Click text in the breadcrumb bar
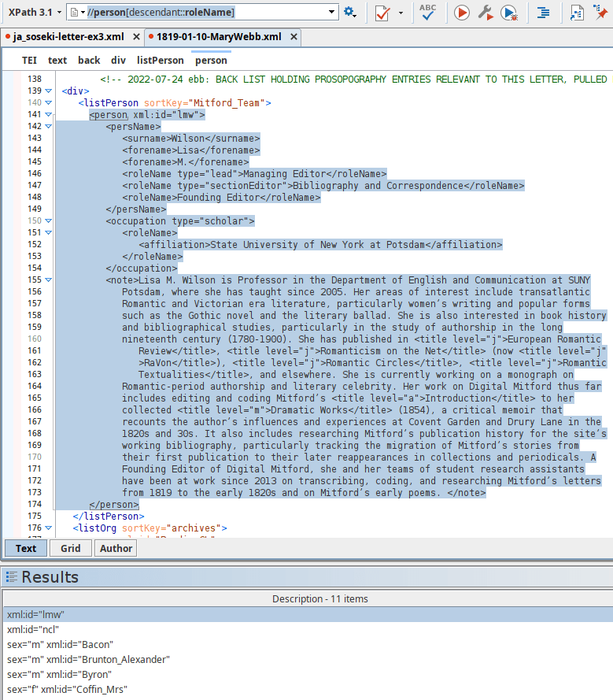The width and height of the screenshot is (613, 700). [x=57, y=61]
